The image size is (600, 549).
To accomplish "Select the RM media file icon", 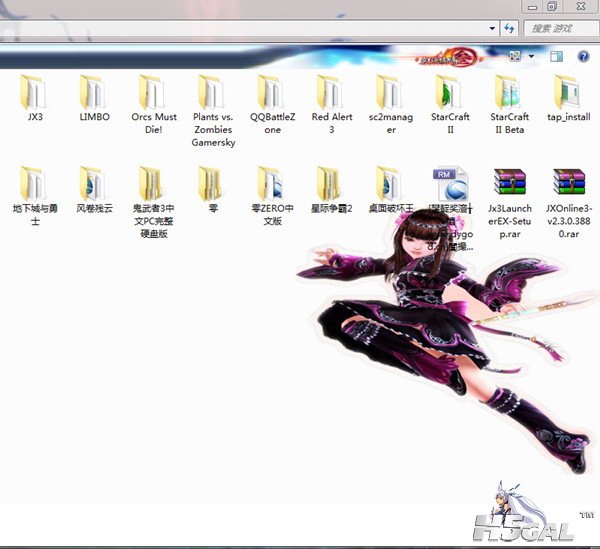I will click(450, 184).
